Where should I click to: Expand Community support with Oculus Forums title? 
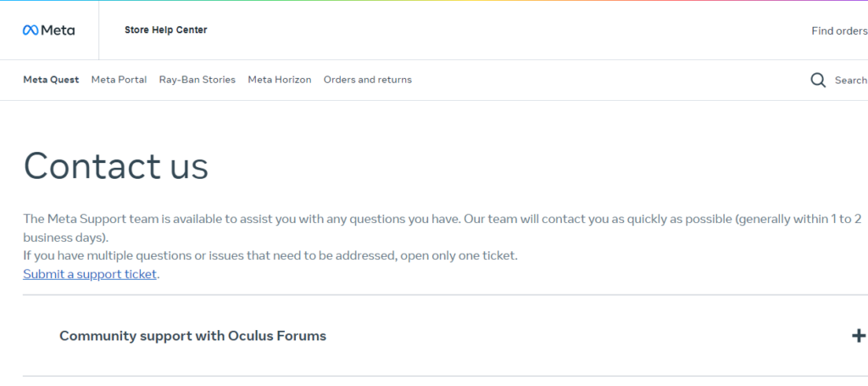click(192, 336)
